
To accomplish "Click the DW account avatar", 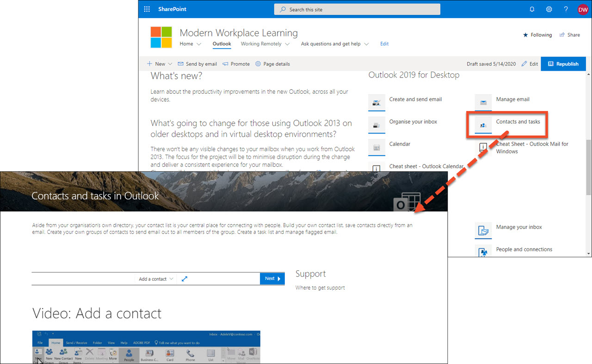I will (x=583, y=9).
